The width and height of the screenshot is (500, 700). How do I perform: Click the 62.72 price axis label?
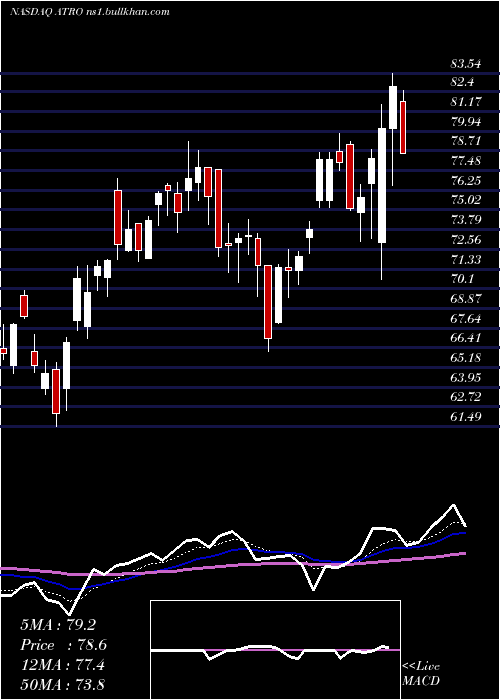[x=466, y=397]
